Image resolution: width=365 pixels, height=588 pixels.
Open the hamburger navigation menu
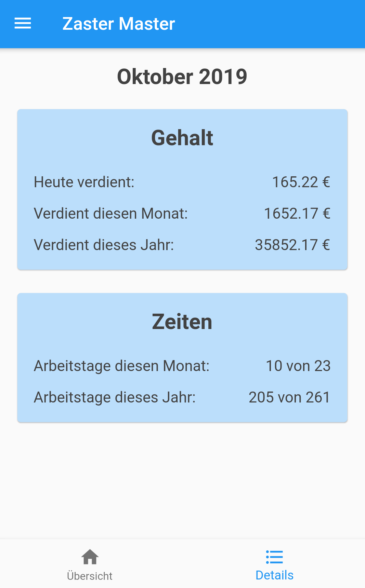click(23, 24)
